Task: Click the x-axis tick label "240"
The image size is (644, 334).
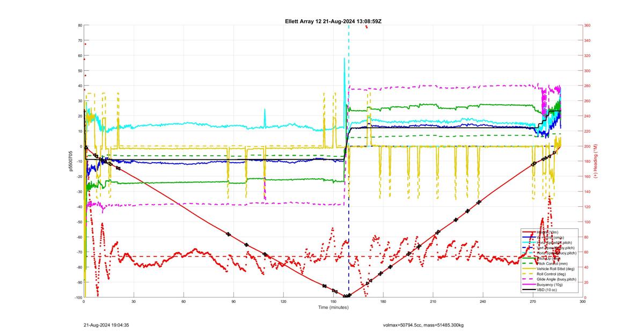Action: (483, 302)
